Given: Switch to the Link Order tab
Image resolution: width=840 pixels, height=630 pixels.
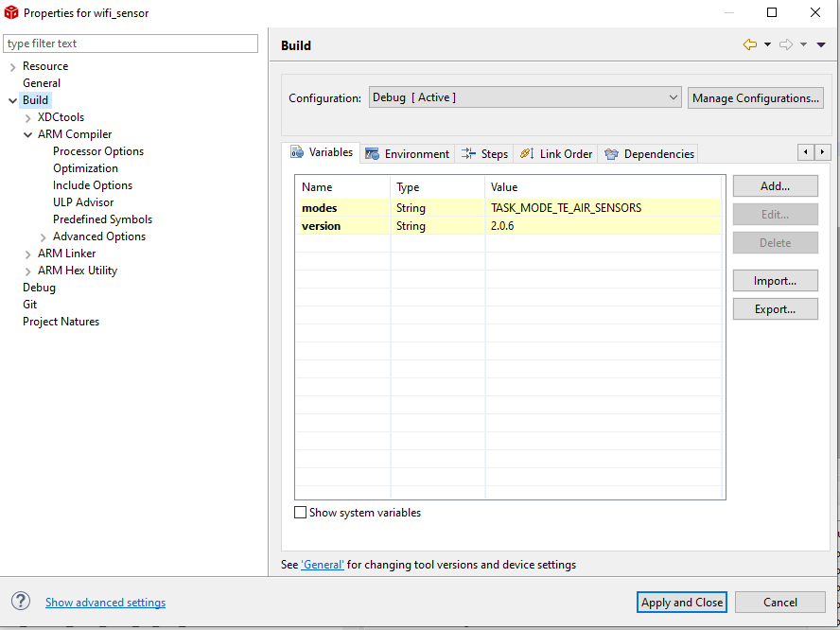Looking at the screenshot, I should pos(556,153).
